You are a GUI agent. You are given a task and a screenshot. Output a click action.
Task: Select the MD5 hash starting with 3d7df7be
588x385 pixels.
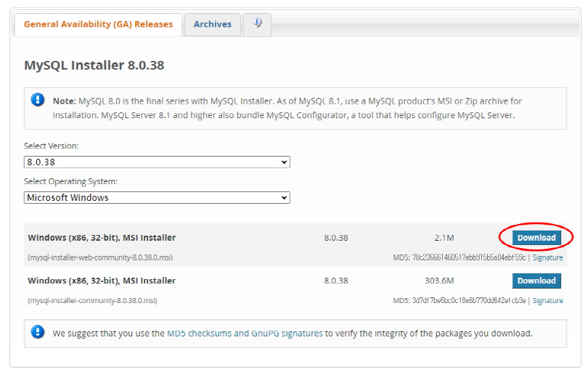click(469, 301)
